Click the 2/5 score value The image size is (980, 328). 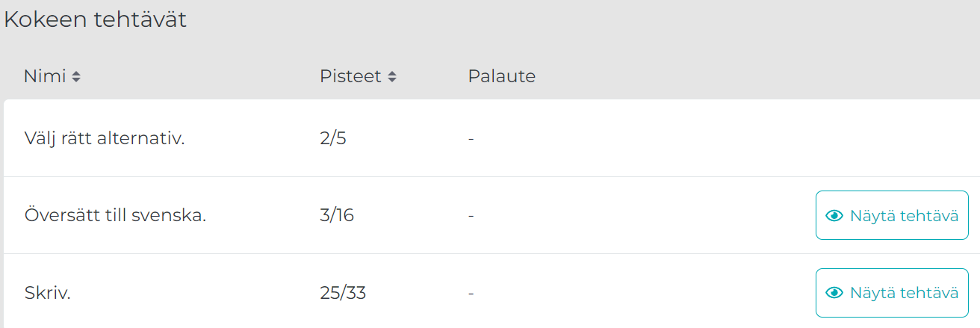click(332, 138)
